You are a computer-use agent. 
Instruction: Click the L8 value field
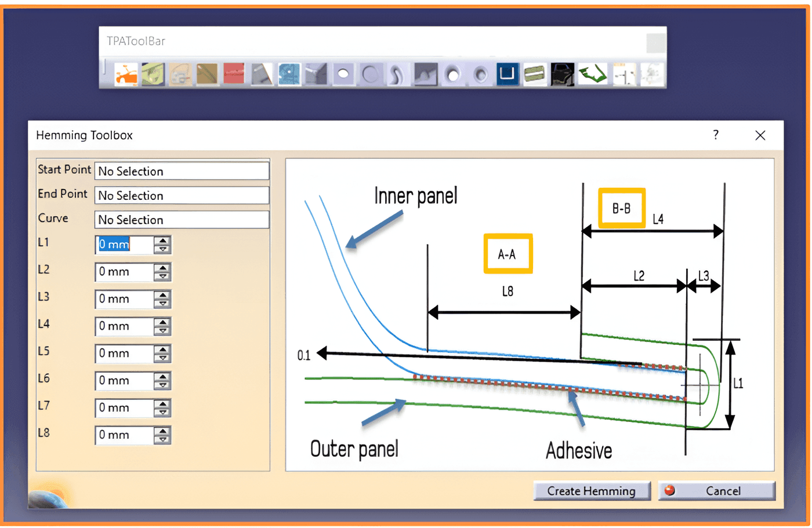click(x=125, y=435)
